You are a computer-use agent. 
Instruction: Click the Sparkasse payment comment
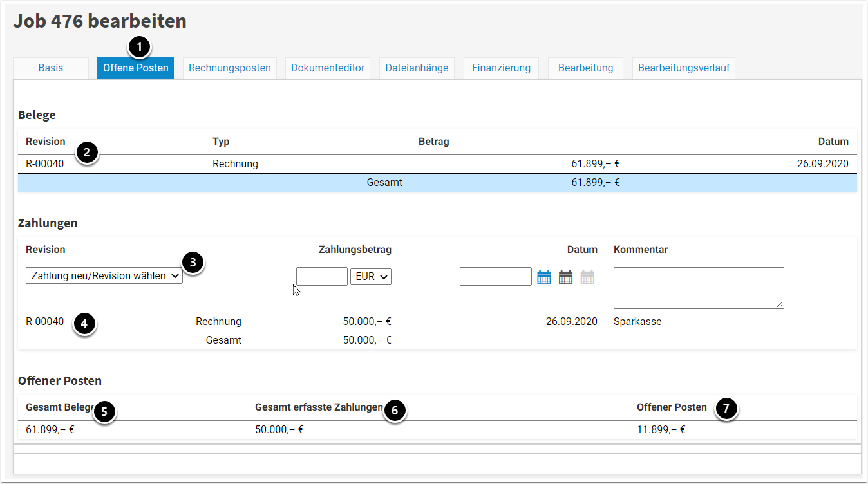637,321
